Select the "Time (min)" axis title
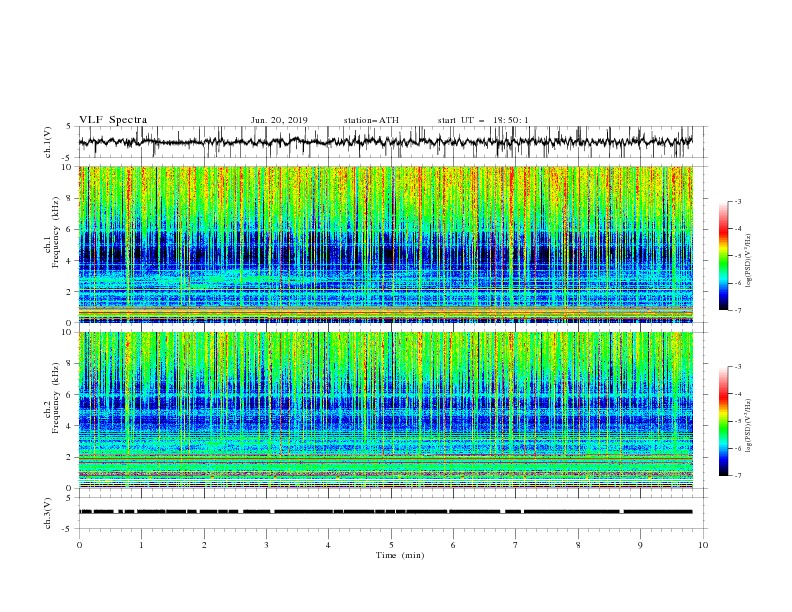The height and width of the screenshot is (612, 792). point(400,555)
